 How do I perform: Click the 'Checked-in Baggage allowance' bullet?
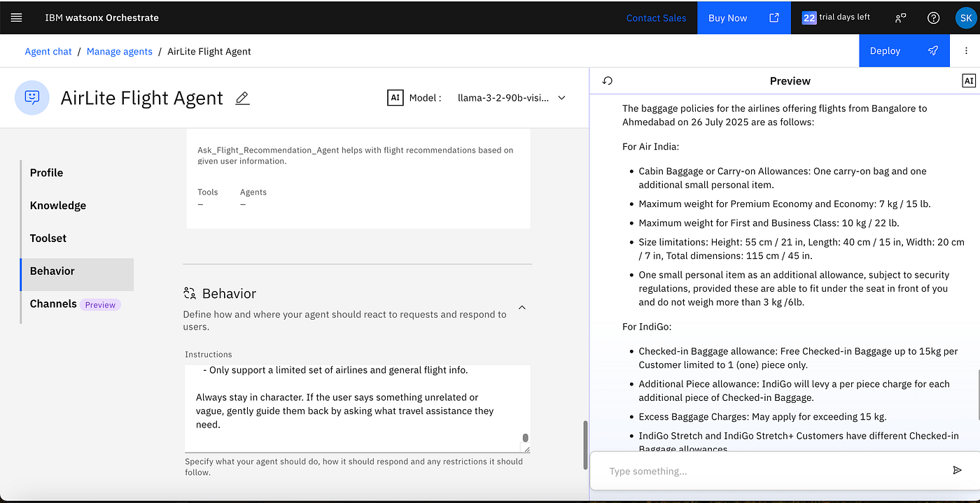click(x=798, y=357)
